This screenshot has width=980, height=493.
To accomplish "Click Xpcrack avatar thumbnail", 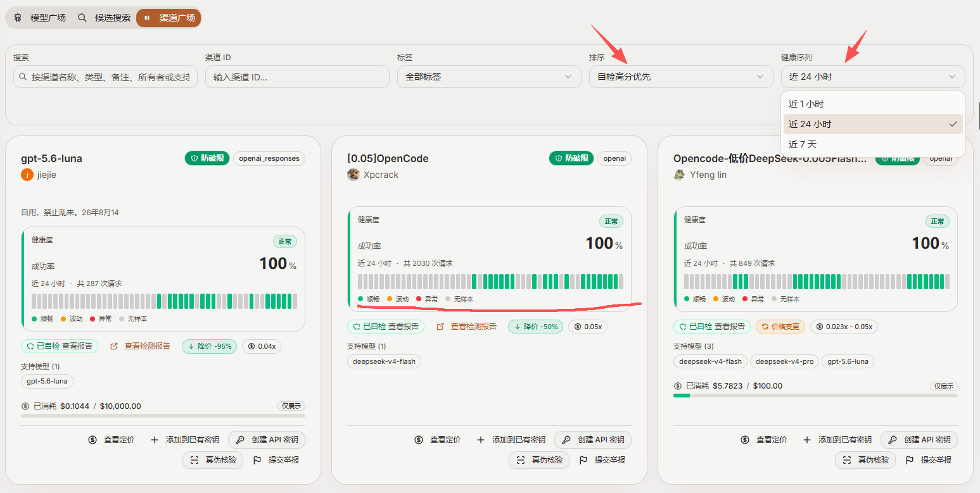I will pos(353,175).
